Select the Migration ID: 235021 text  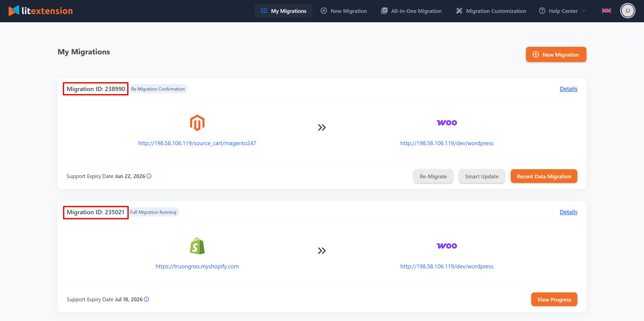tap(96, 212)
